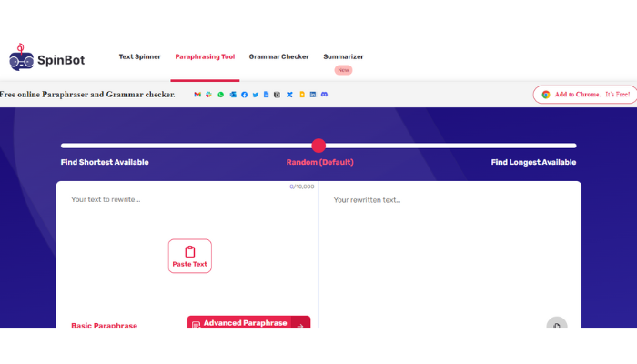Click the WhatsApp icon
637x364 pixels.
click(220, 95)
